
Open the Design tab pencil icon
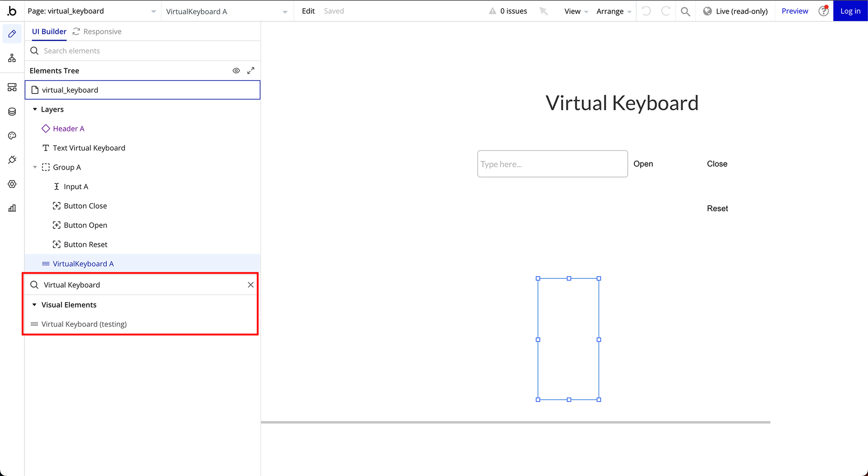(x=12, y=34)
